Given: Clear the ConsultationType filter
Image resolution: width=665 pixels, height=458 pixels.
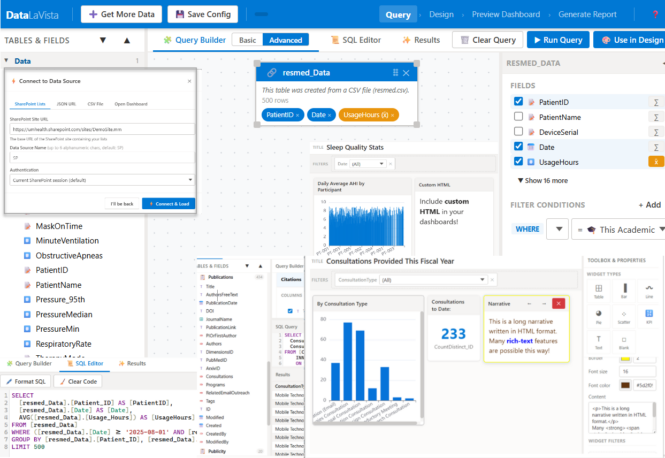Looking at the screenshot, I should point(492,280).
